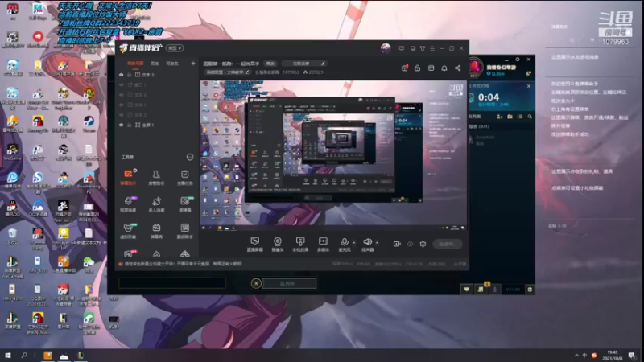Open the taskbar clock showing 19:43
Image resolution: width=644 pixels, height=362 pixels.
click(x=612, y=356)
